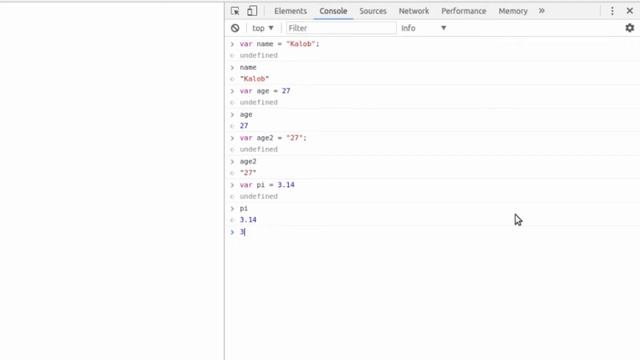Open the Sources tab
Image resolution: width=640 pixels, height=360 pixels.
point(373,11)
